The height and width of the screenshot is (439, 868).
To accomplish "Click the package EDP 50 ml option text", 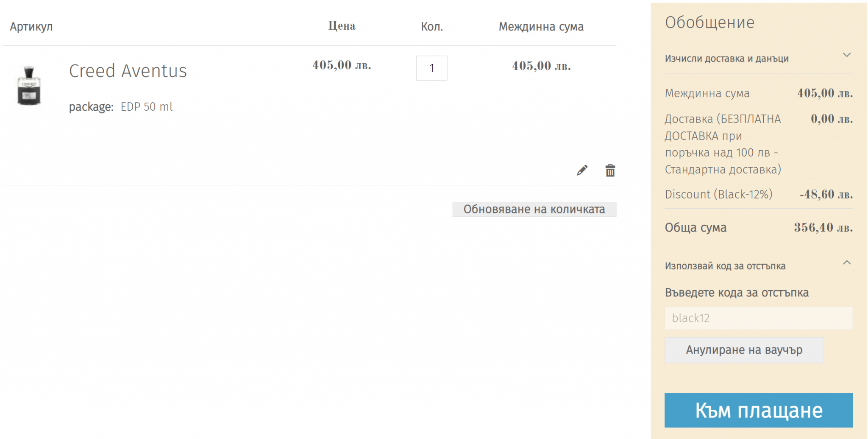I will pyautogui.click(x=146, y=107).
